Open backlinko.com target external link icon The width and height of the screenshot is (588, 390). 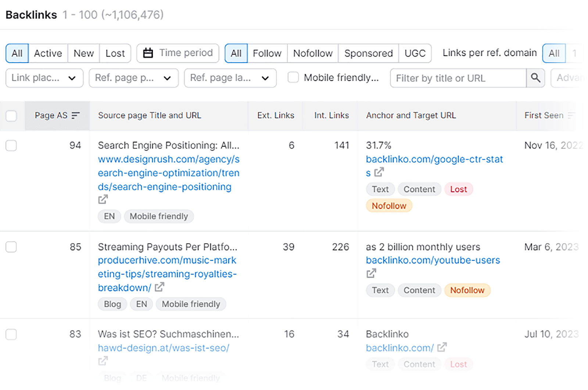click(442, 347)
